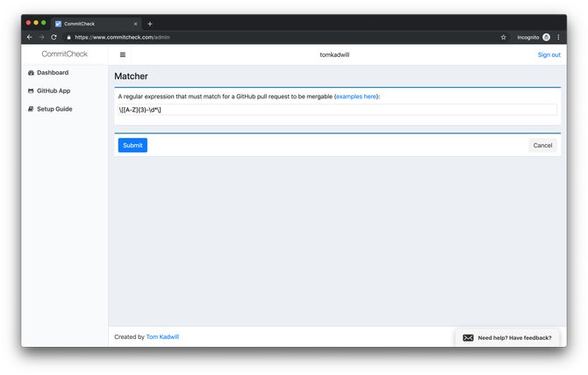Click the browser address bar URL

(x=122, y=37)
